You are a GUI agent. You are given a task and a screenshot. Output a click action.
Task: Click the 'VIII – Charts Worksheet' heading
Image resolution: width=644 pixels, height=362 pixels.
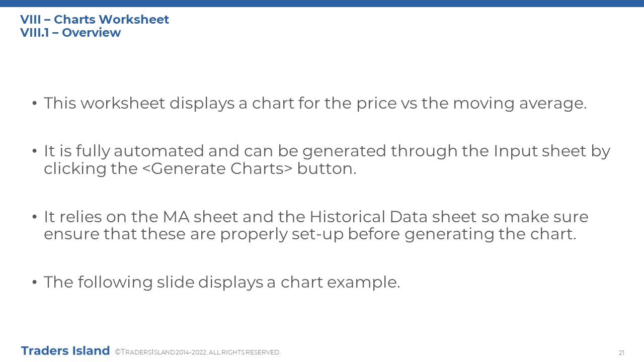click(95, 20)
